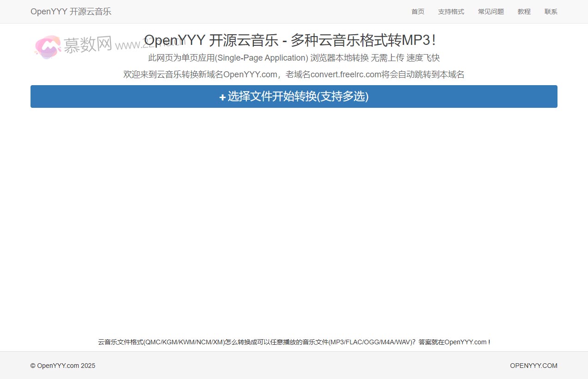
Task: Click the single-page application description line
Action: coord(294,57)
